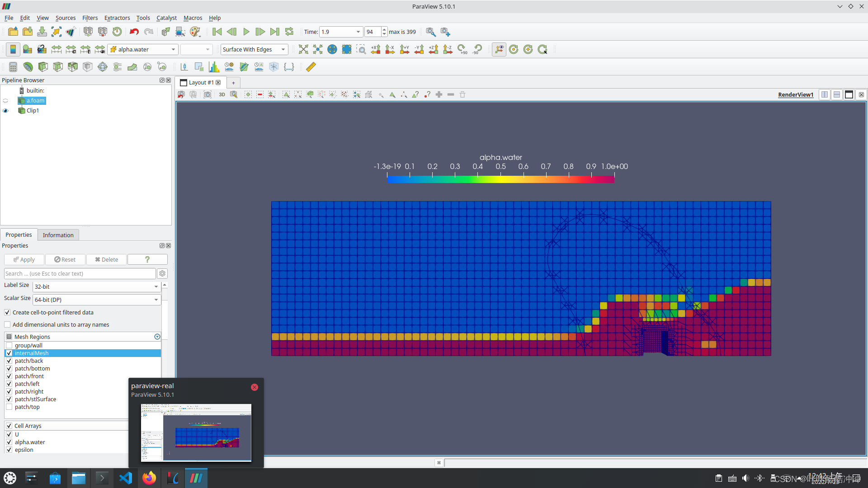Select the Ruler measurement tool
Image resolution: width=868 pixels, height=488 pixels.
(x=311, y=67)
